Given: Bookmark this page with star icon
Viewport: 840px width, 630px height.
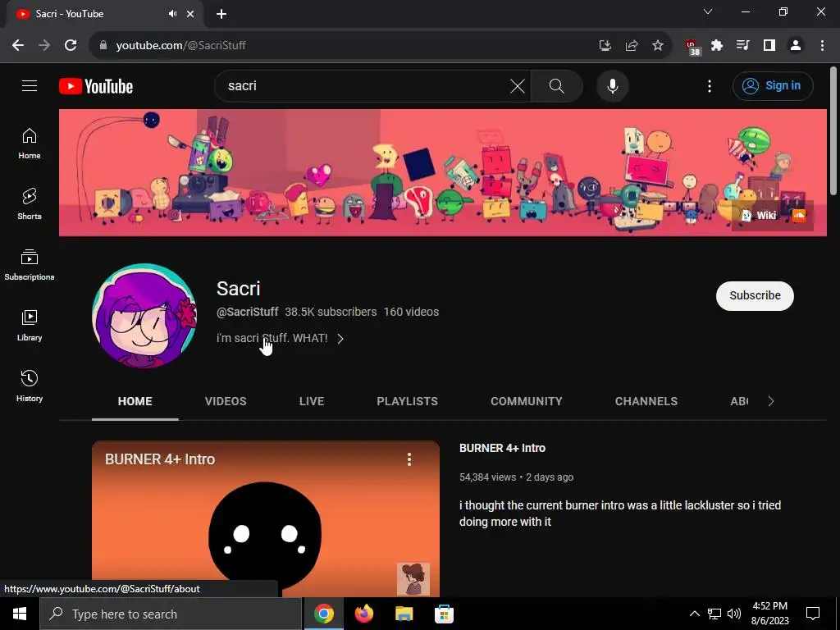Looking at the screenshot, I should [658, 46].
